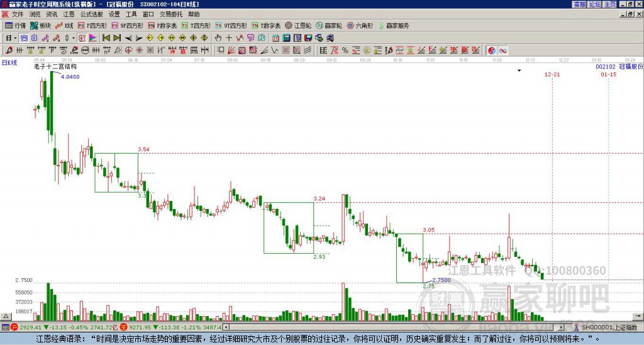
Task: Click the 3.54 resistance level label
Action: point(144,149)
